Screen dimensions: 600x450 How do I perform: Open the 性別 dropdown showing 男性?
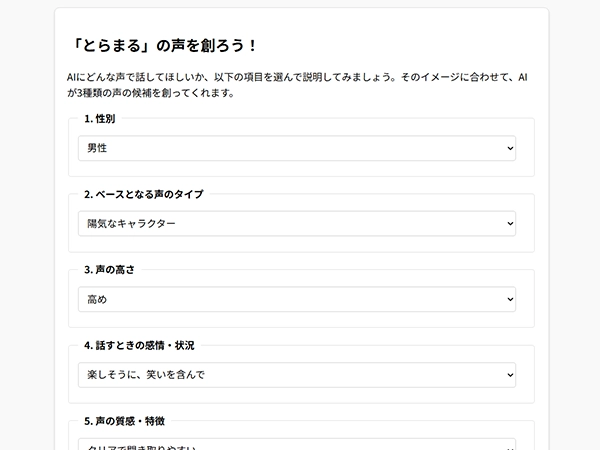[x=296, y=148]
